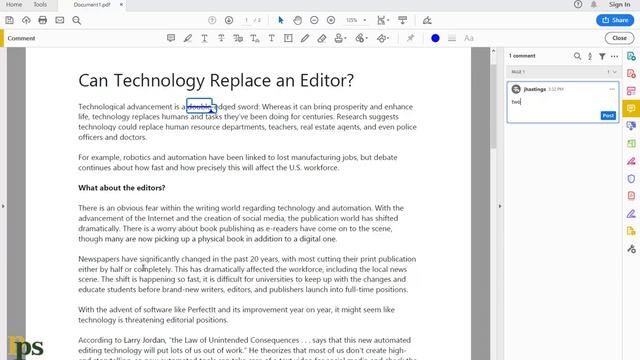Open the line thickness control

[x=452, y=38]
